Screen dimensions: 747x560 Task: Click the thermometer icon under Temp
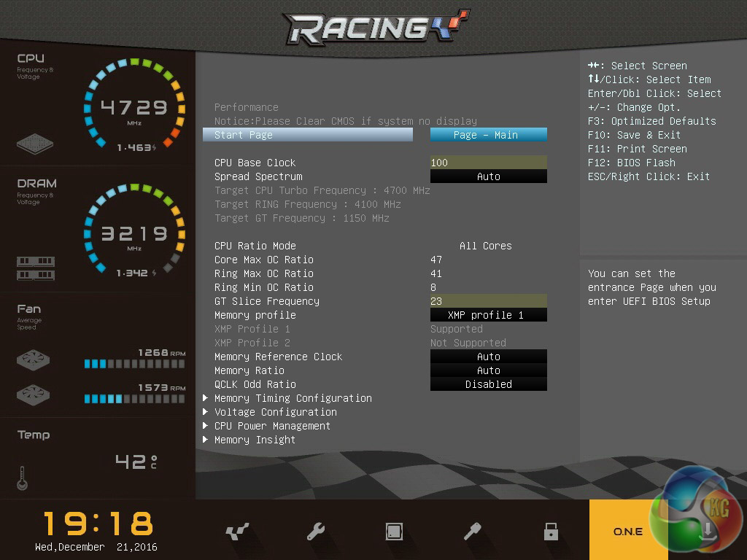click(22, 478)
